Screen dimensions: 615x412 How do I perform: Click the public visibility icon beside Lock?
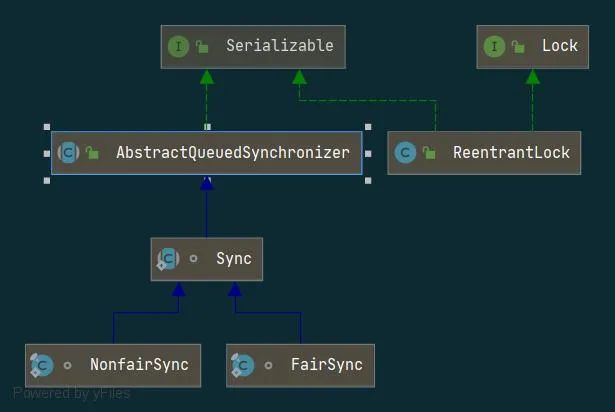tap(518, 47)
